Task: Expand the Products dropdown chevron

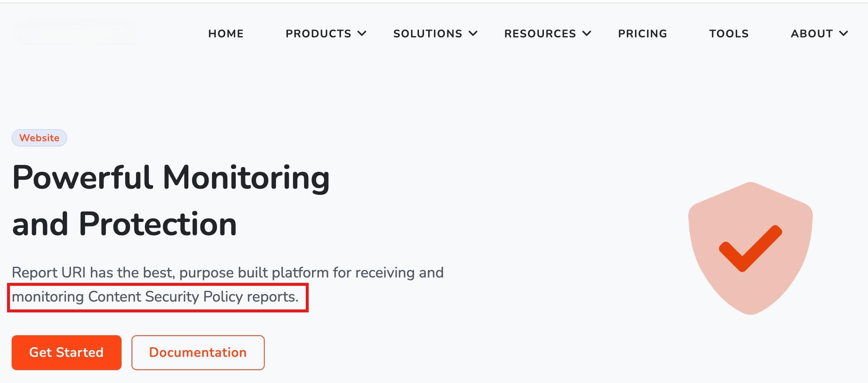Action: pos(362,34)
